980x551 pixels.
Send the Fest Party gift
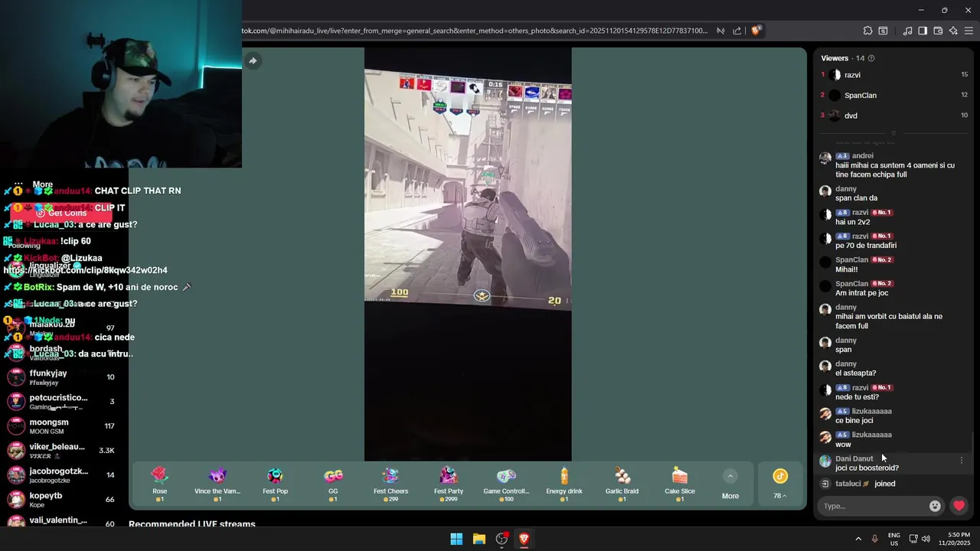[449, 484]
